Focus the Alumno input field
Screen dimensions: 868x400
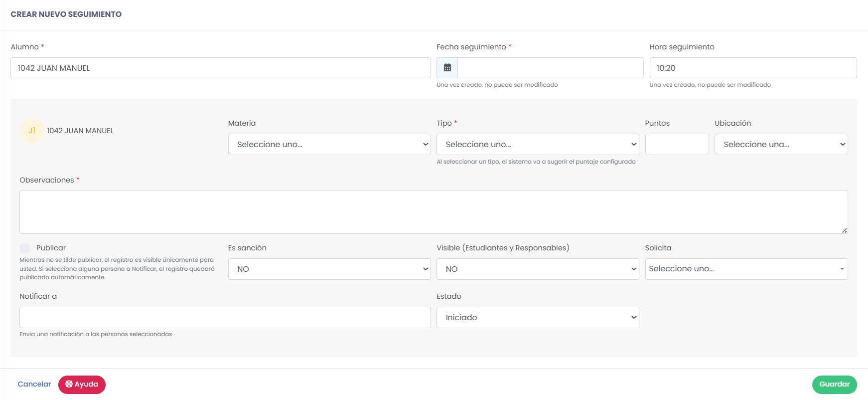coord(221,68)
